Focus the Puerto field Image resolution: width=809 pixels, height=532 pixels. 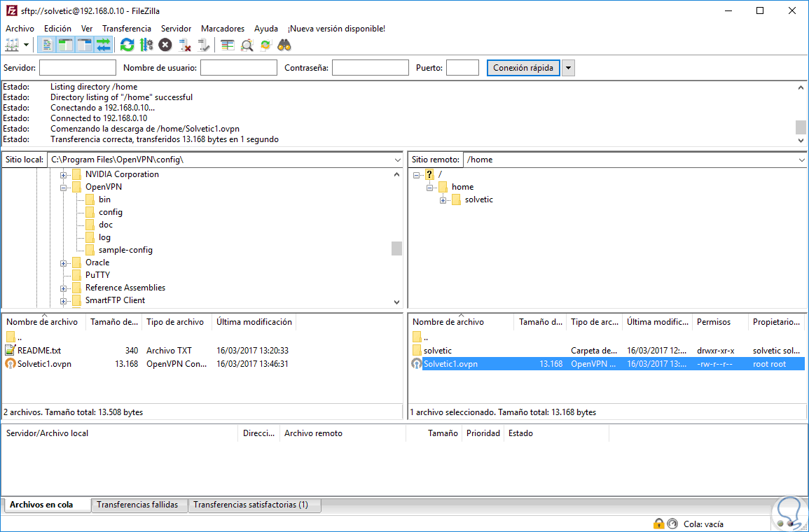pos(463,67)
